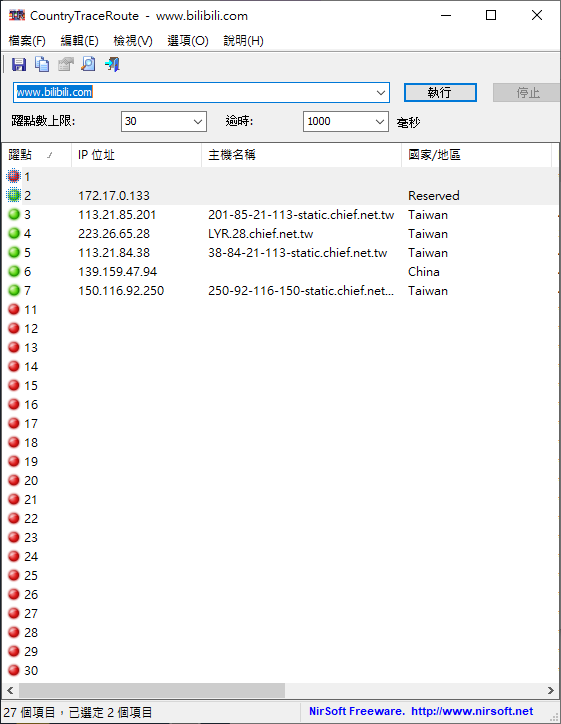This screenshot has width=561, height=724.
Task: Expand the host address dropdown arrow
Action: point(380,92)
